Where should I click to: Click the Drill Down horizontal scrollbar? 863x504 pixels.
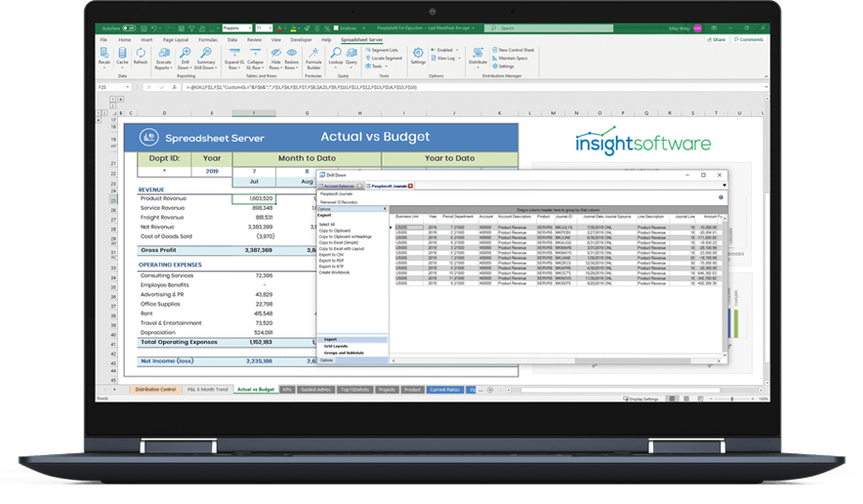tap(633, 361)
